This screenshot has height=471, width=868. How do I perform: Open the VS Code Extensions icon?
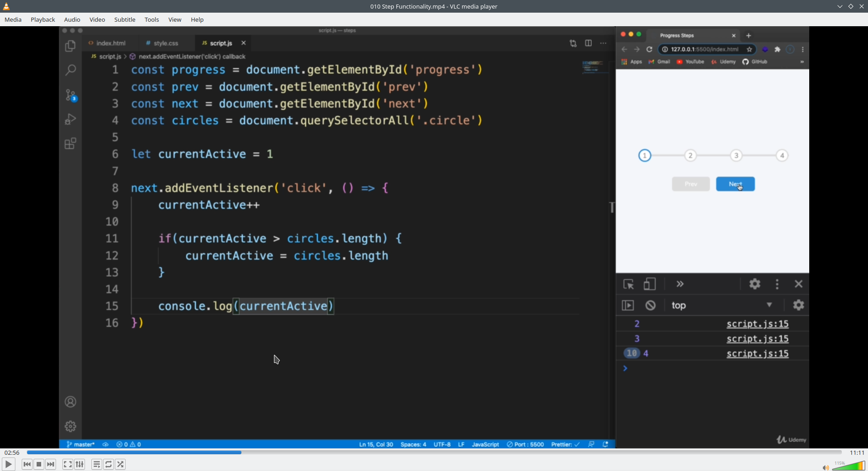coord(71,144)
